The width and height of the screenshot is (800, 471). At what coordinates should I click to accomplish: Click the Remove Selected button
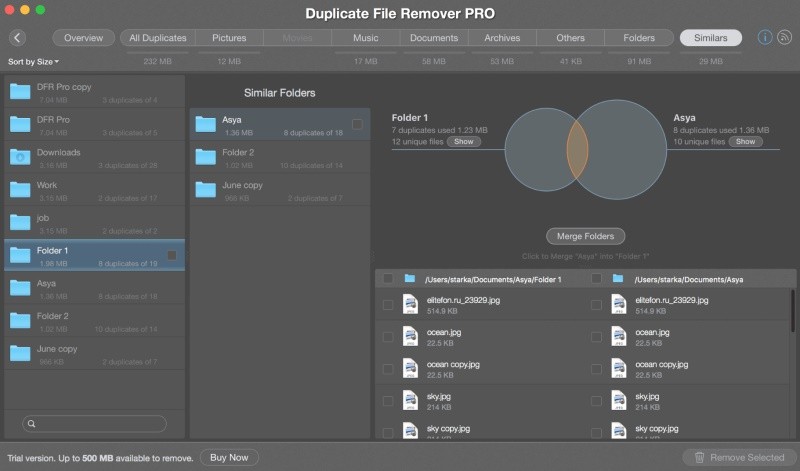[x=740, y=458]
